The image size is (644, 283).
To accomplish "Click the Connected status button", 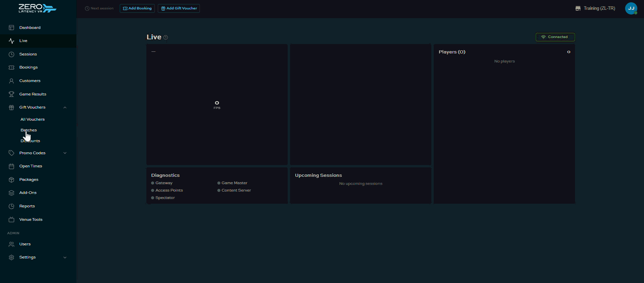I will [x=555, y=37].
